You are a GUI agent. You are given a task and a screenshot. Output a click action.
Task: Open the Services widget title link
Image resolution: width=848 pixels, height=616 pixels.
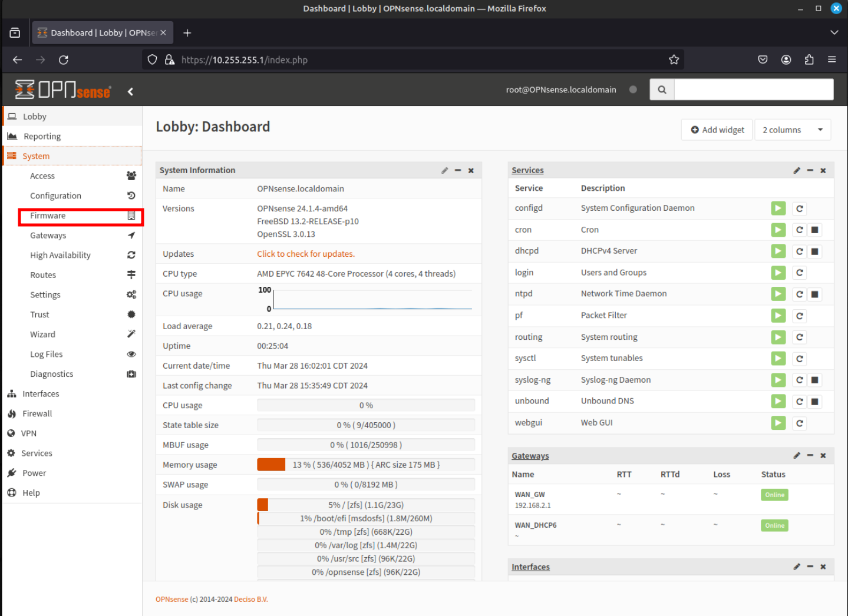coord(527,170)
